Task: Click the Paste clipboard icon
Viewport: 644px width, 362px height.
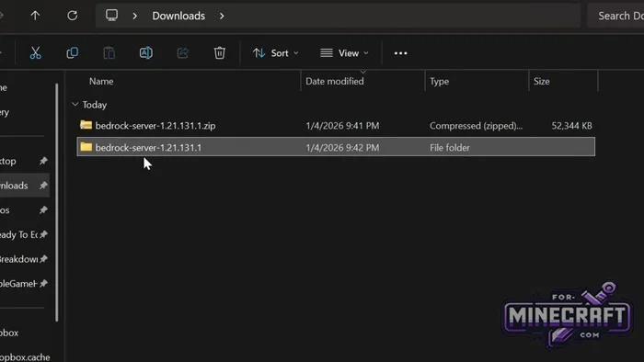Action: [x=109, y=53]
